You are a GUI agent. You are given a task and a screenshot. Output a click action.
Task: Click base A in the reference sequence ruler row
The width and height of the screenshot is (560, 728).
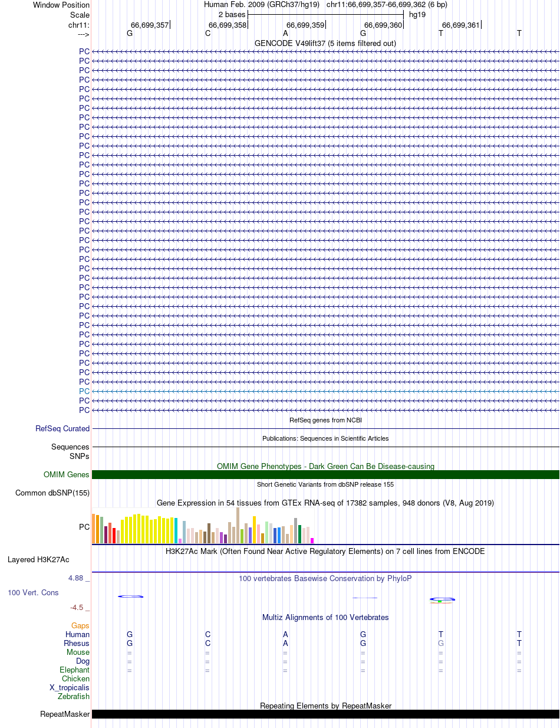click(285, 33)
